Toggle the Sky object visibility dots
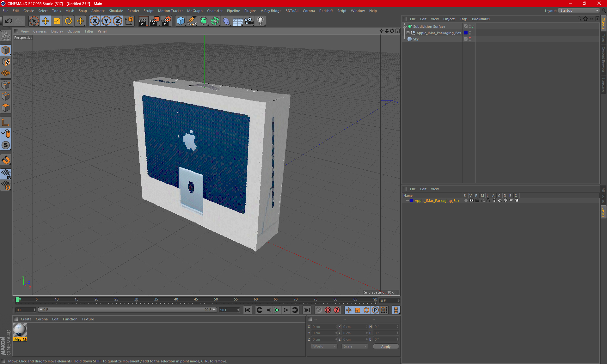The image size is (607, 364). 470,39
